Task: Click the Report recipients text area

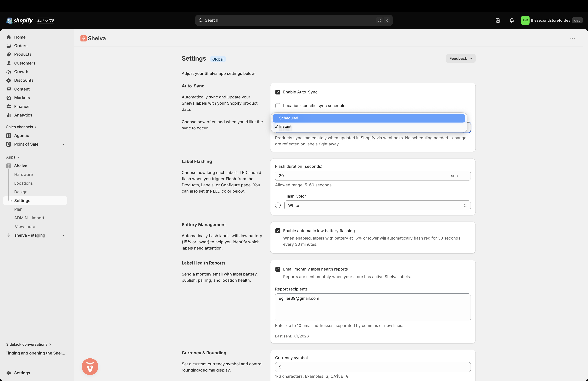Action: (x=373, y=307)
